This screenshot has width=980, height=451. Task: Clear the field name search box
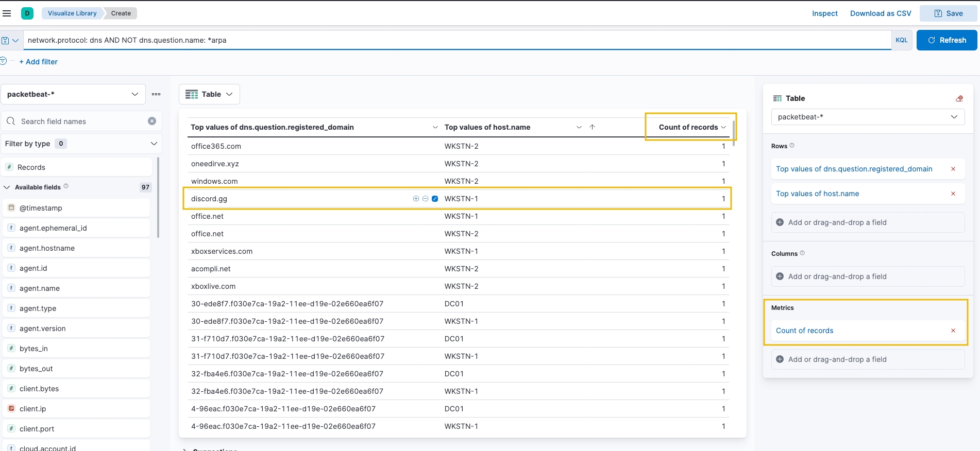(x=152, y=121)
